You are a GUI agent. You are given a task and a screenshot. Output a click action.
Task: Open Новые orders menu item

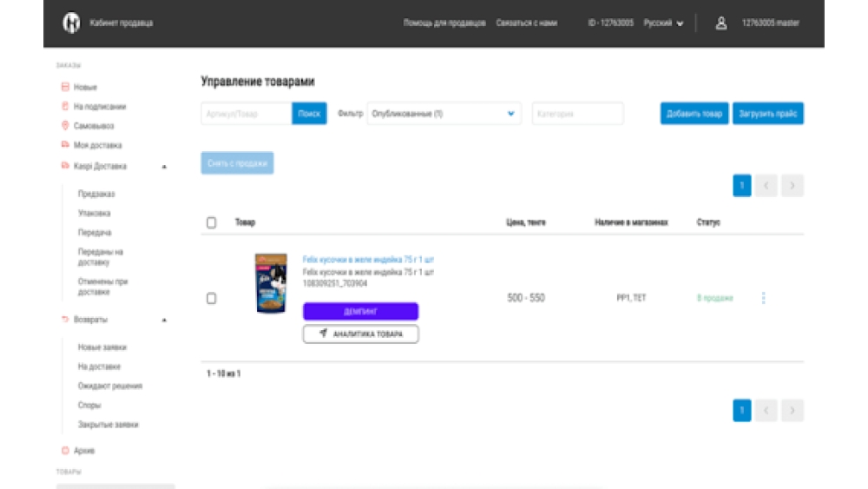[x=85, y=87]
